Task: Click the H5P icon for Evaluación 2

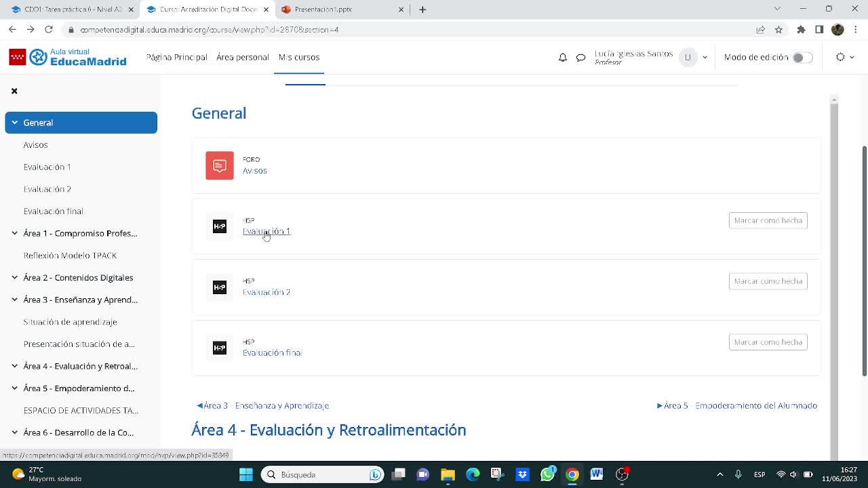Action: click(220, 287)
